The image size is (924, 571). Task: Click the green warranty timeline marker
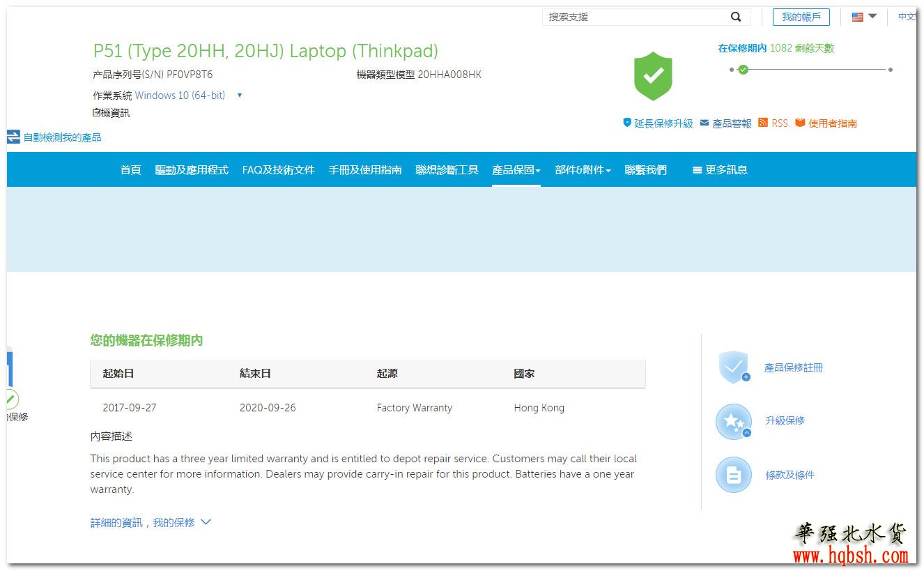(x=743, y=70)
